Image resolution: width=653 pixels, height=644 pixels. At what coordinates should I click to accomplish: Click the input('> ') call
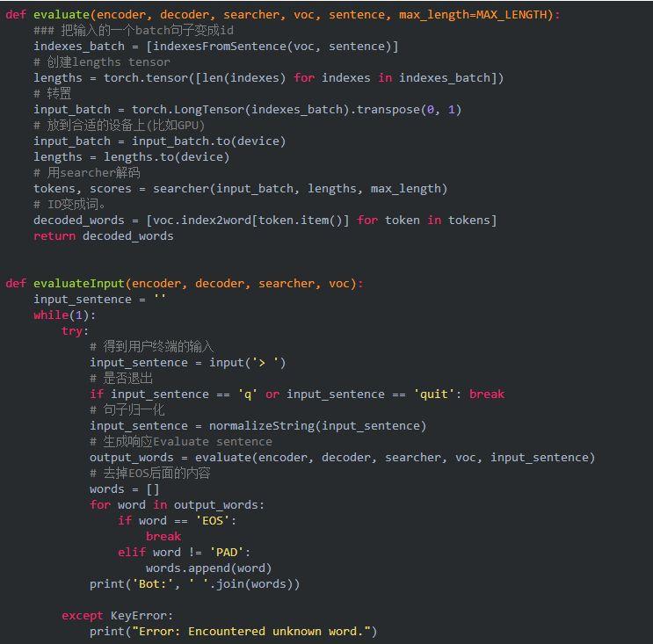point(247,363)
